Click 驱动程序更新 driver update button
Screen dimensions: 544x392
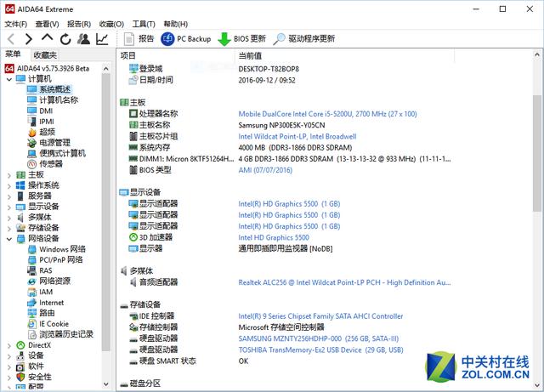tap(304, 39)
